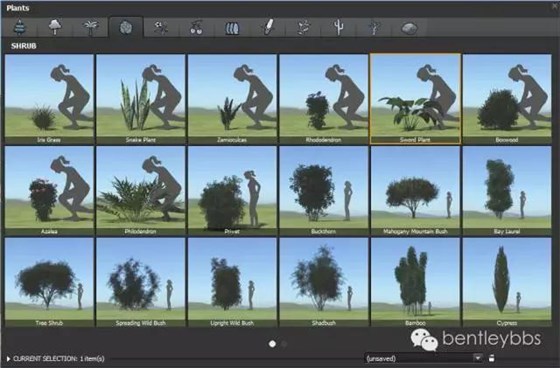
Task: Select the Boxwood shrub thumbnail
Action: point(507,99)
